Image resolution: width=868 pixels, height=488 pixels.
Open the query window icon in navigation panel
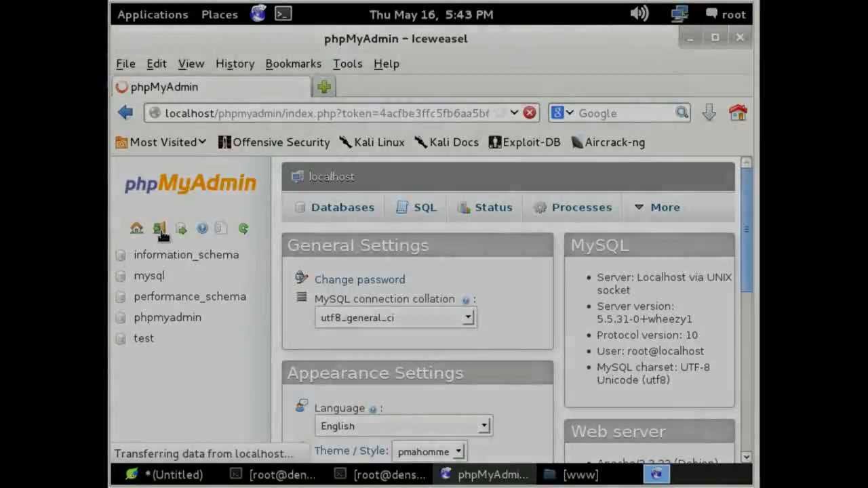tap(180, 228)
